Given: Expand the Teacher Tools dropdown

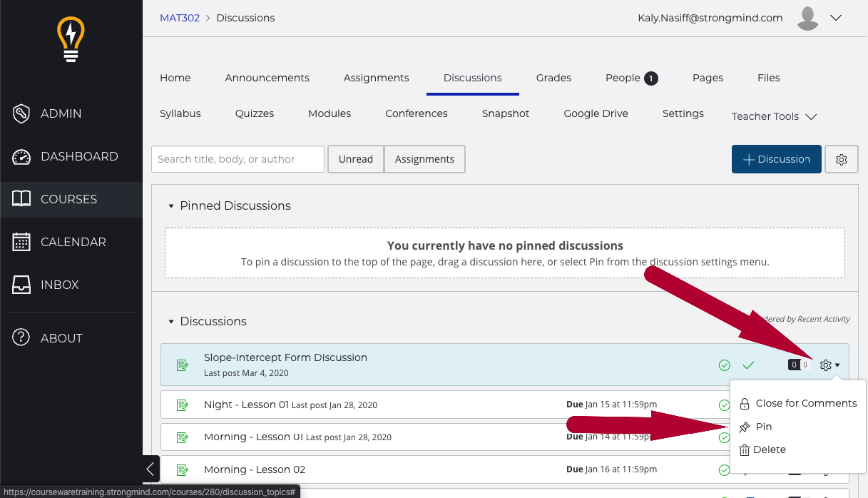Looking at the screenshot, I should point(774,116).
